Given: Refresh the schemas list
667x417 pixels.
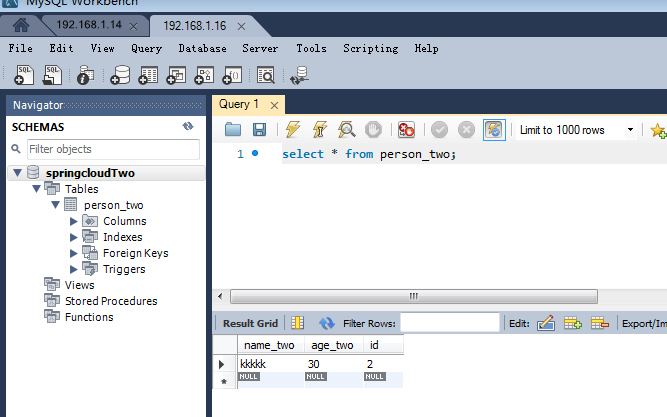Looking at the screenshot, I should coord(188,126).
